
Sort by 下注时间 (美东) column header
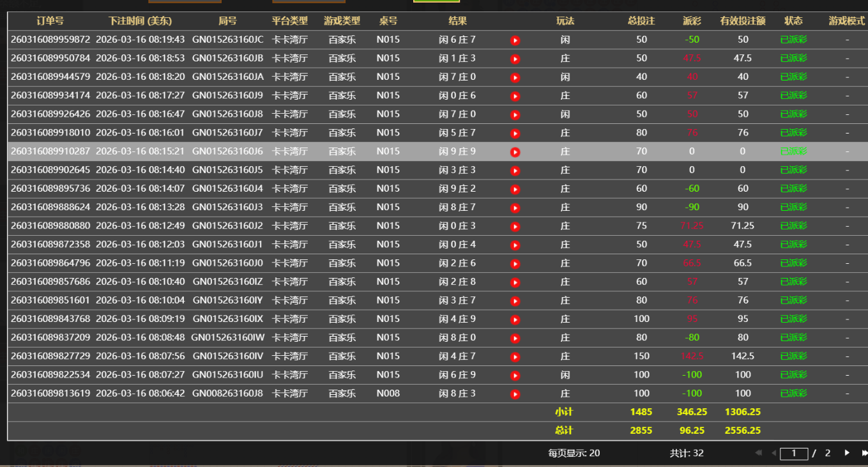tap(140, 21)
